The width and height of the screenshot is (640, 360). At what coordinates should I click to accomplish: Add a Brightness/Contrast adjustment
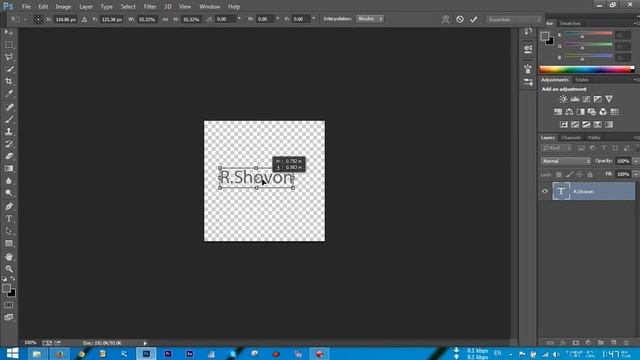click(x=563, y=99)
